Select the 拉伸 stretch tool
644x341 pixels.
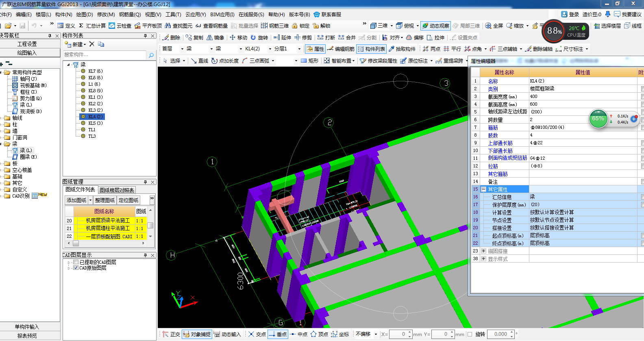435,37
